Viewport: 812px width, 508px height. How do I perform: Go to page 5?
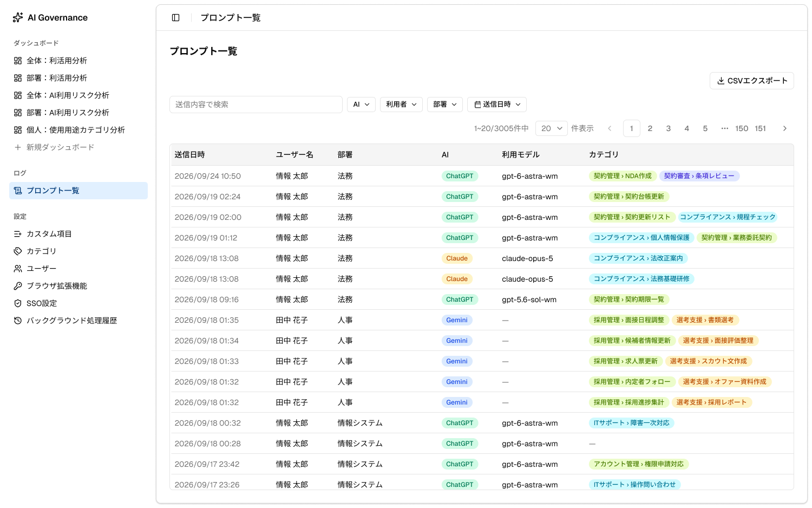click(x=705, y=128)
